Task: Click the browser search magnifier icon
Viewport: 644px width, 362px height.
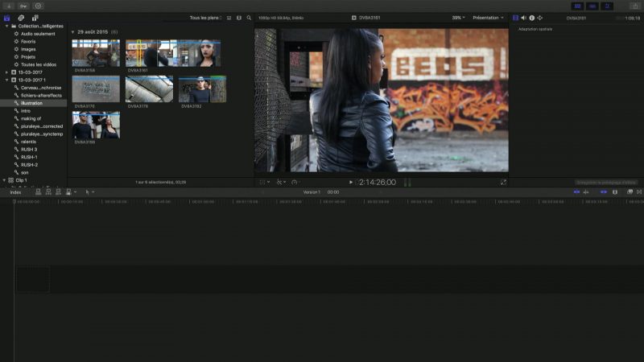Action: pos(249,18)
